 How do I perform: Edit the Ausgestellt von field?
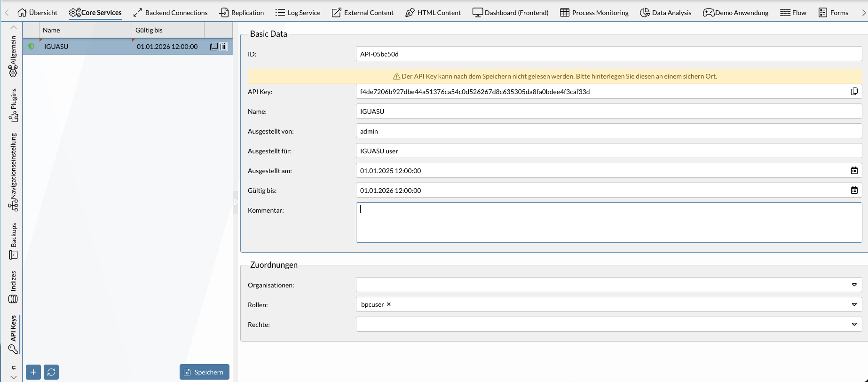pos(609,131)
